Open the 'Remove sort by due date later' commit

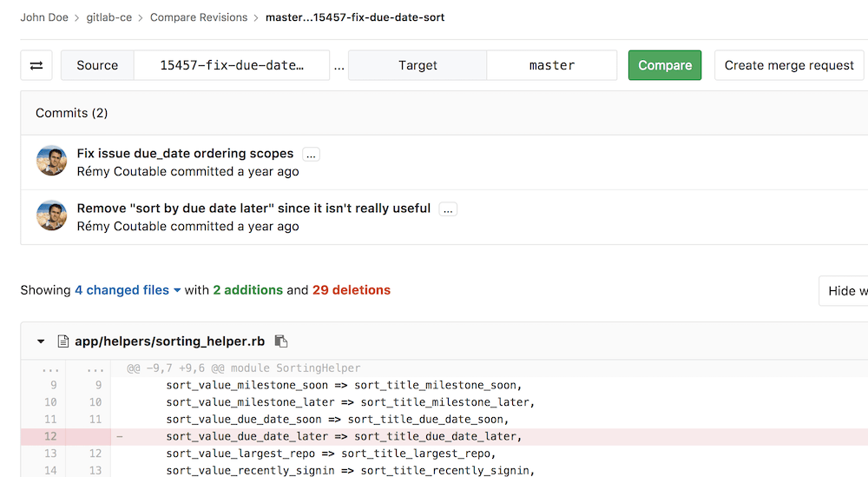(253, 209)
